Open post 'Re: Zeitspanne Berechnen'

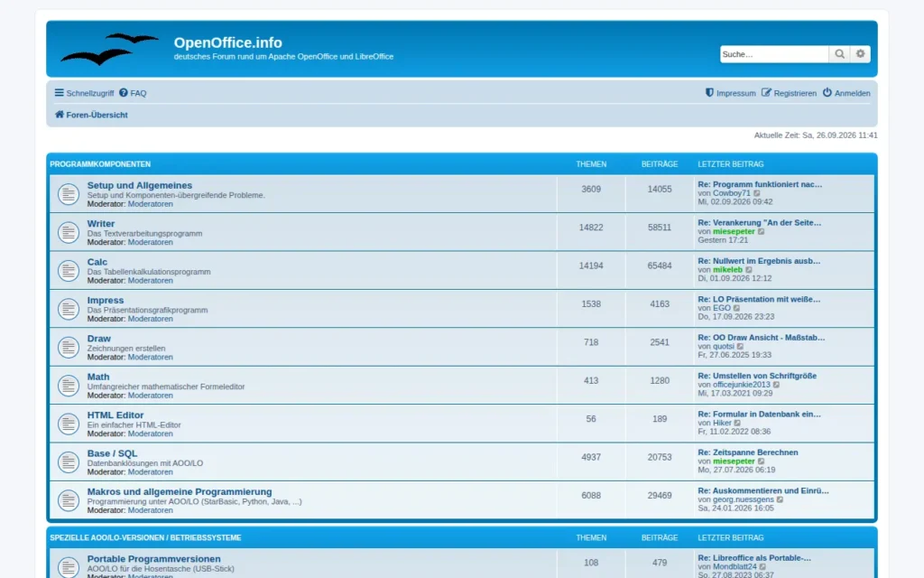(748, 453)
